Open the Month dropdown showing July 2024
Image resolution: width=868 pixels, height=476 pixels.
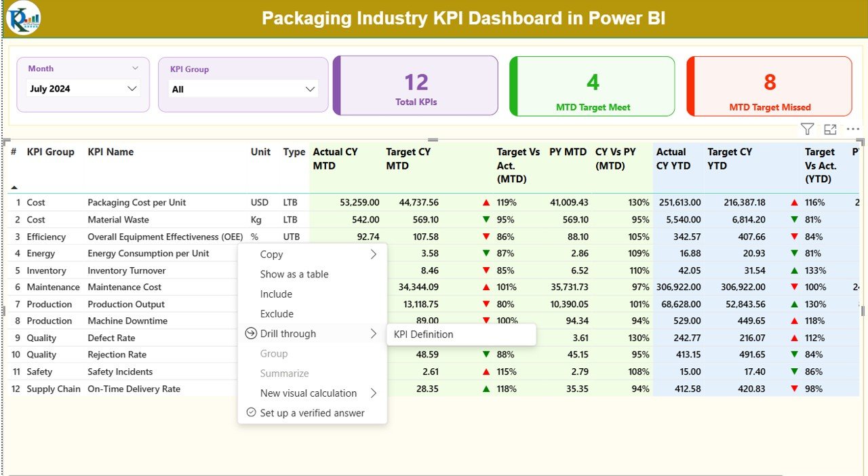(x=83, y=89)
